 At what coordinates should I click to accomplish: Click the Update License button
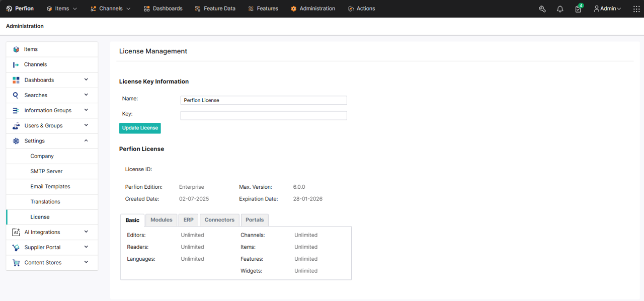[140, 128]
